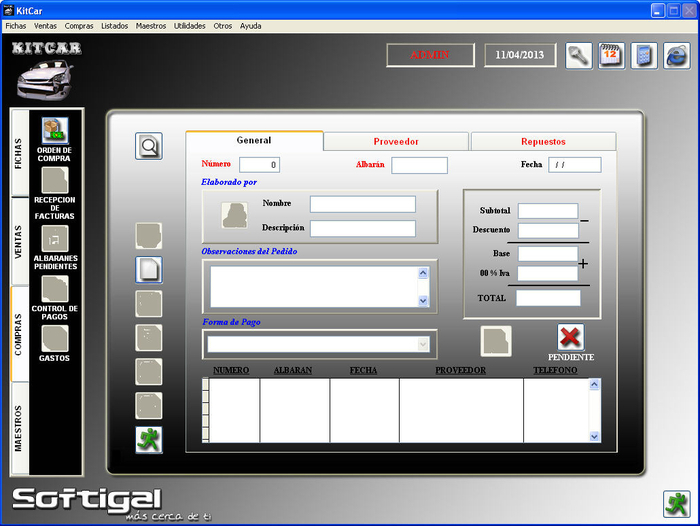Click exit running man icon bottom-right corner
This screenshot has height=526, width=700.
pos(677,504)
